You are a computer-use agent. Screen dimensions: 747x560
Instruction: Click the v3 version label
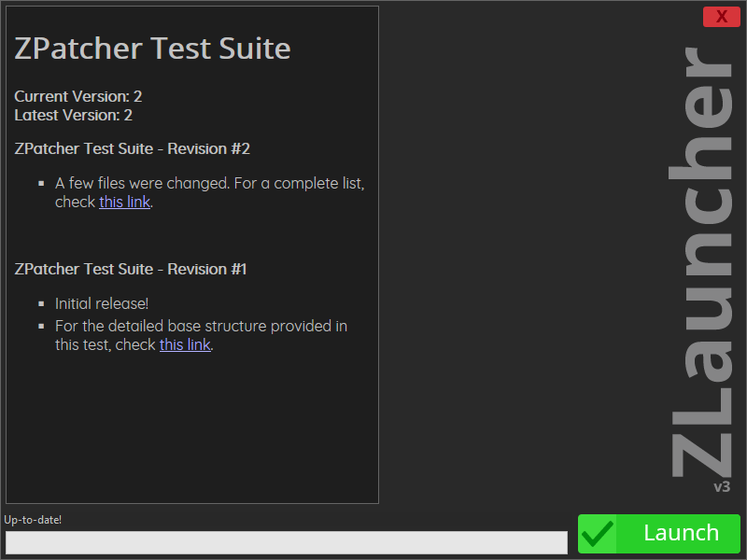[723, 486]
